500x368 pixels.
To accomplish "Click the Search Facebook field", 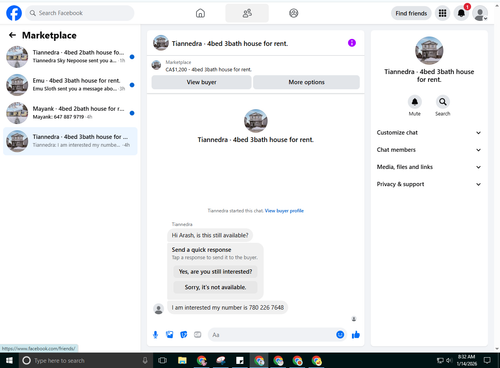I will (x=80, y=13).
